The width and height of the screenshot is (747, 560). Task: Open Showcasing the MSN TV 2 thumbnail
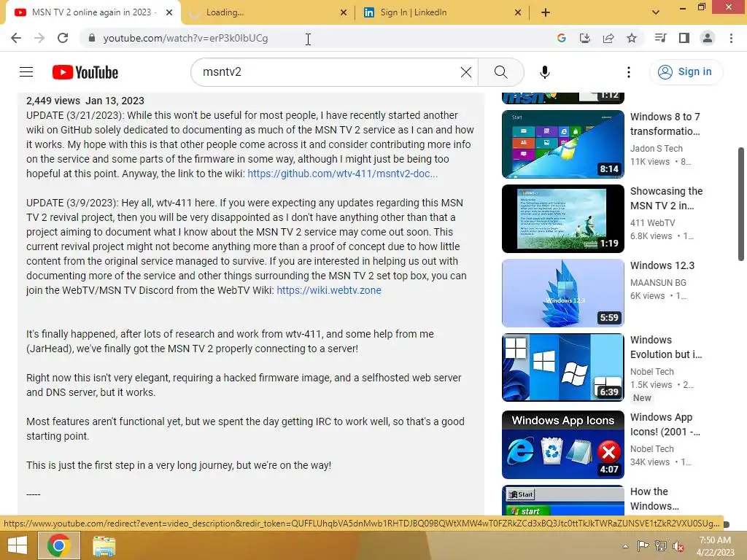tap(562, 219)
